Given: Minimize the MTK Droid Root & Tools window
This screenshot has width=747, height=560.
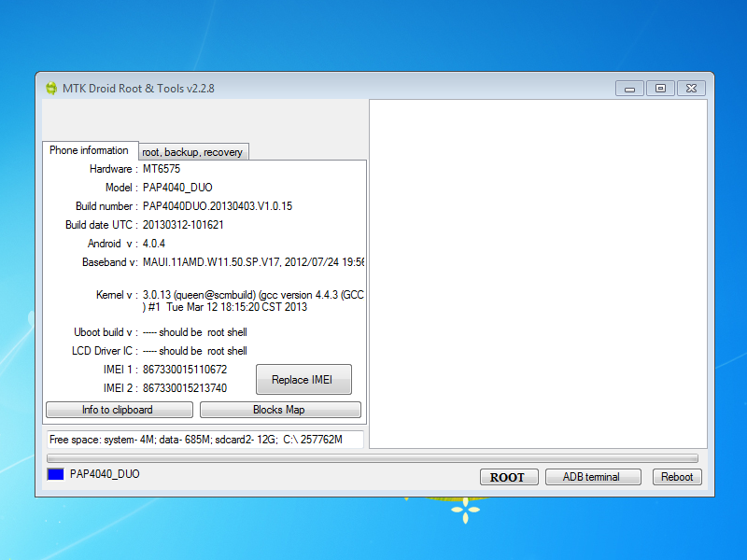Looking at the screenshot, I should coord(630,89).
